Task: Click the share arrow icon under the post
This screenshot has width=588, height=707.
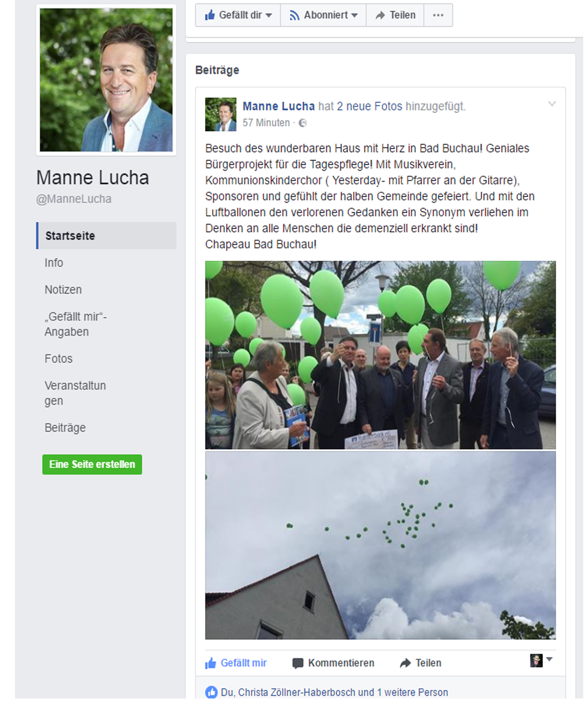Action: (x=405, y=663)
